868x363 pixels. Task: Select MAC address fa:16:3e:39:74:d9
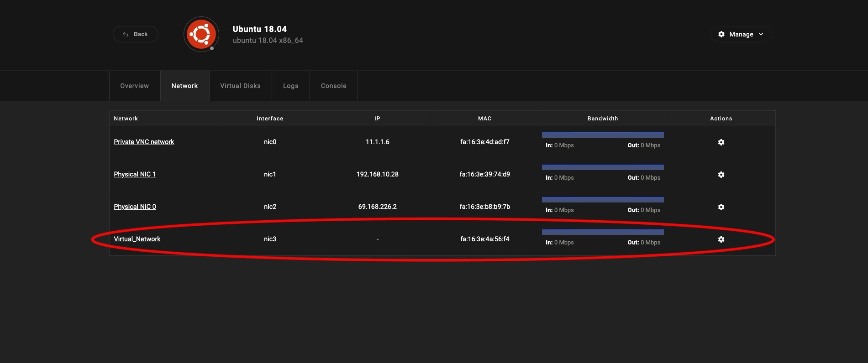click(x=485, y=174)
